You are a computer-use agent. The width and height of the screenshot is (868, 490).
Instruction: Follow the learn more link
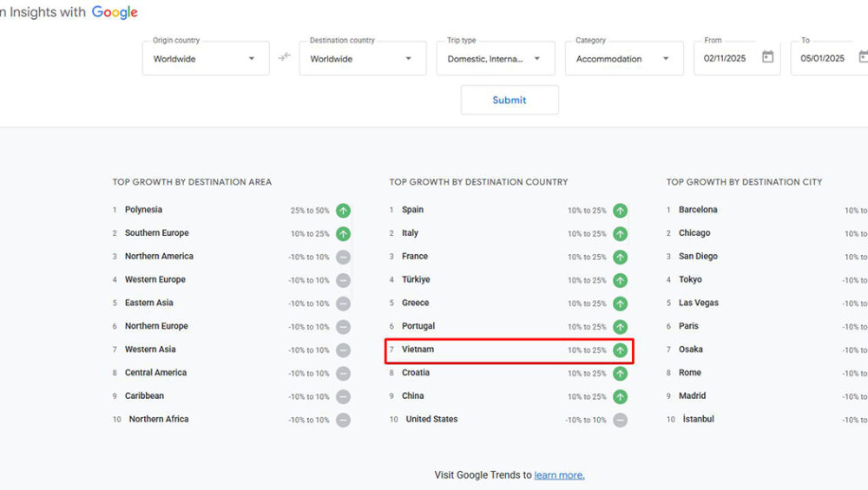point(559,475)
